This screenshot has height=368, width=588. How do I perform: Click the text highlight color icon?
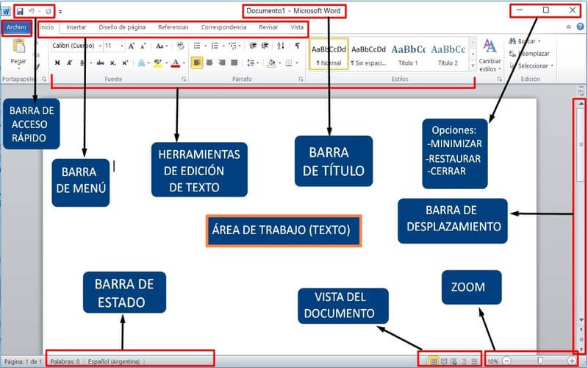(x=157, y=63)
